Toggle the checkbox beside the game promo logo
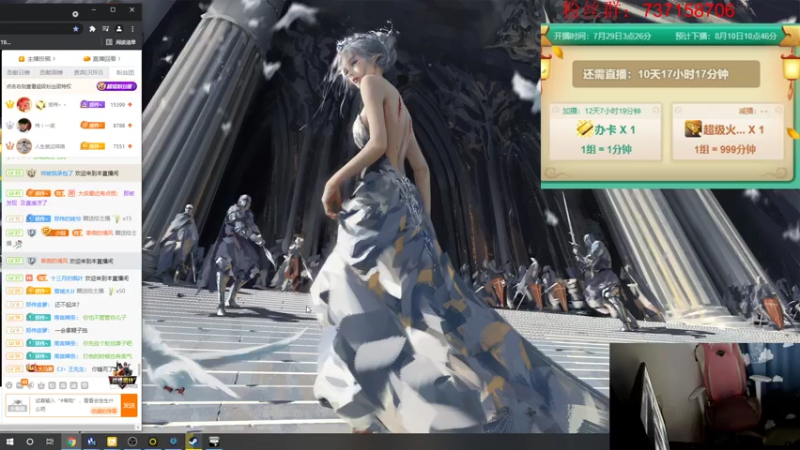 113,385
